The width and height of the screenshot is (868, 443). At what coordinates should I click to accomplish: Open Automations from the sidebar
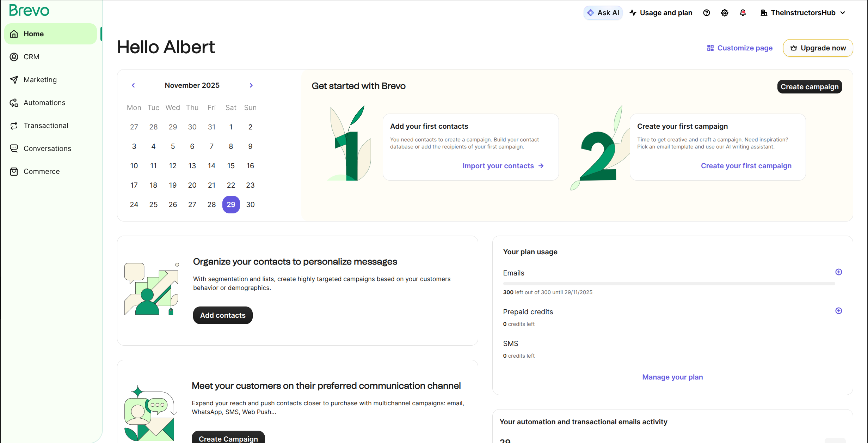pyautogui.click(x=44, y=102)
